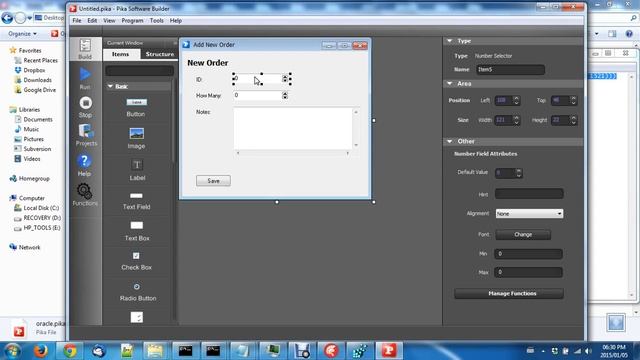Click the Change font button
The height and width of the screenshot is (360, 640).
[523, 235]
